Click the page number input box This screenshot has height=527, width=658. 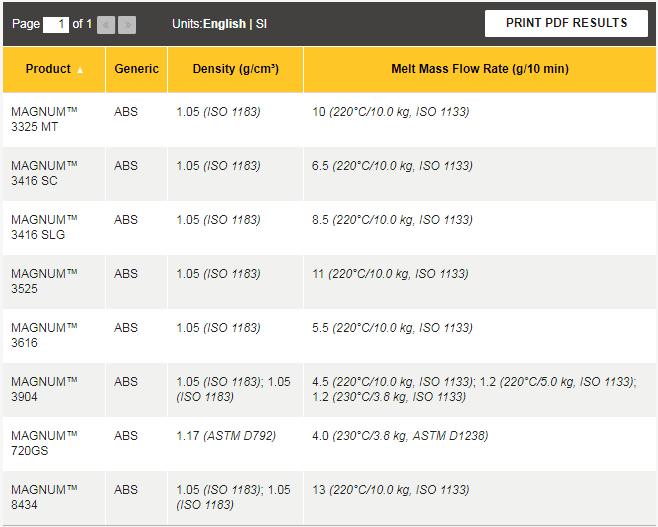(x=56, y=24)
